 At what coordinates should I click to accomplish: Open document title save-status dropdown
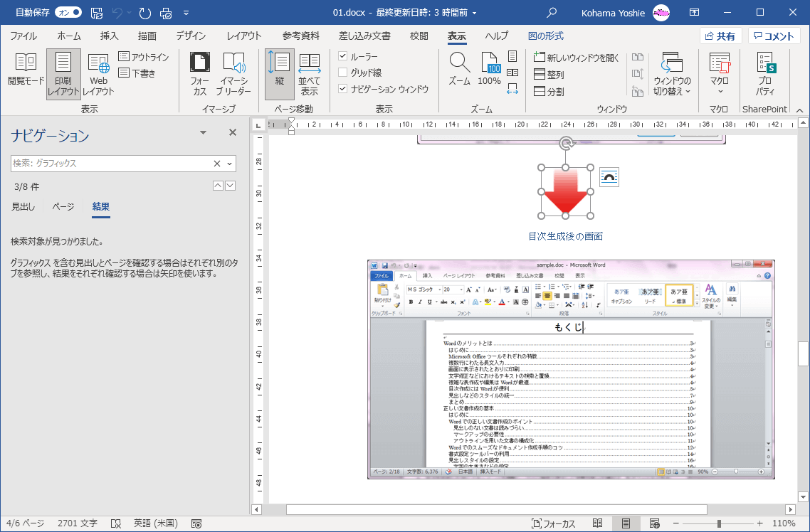tap(474, 13)
